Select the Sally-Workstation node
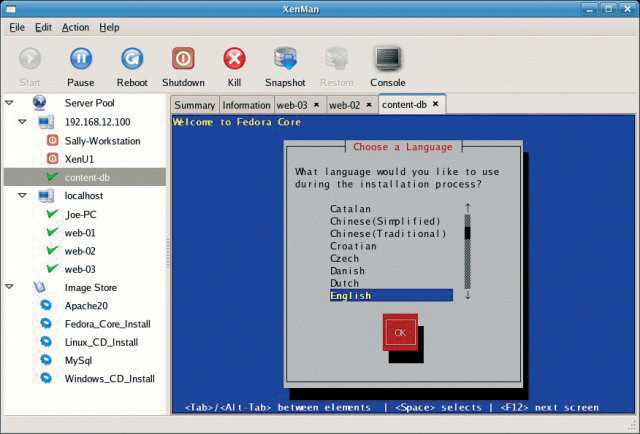Image resolution: width=640 pixels, height=434 pixels. [x=102, y=141]
